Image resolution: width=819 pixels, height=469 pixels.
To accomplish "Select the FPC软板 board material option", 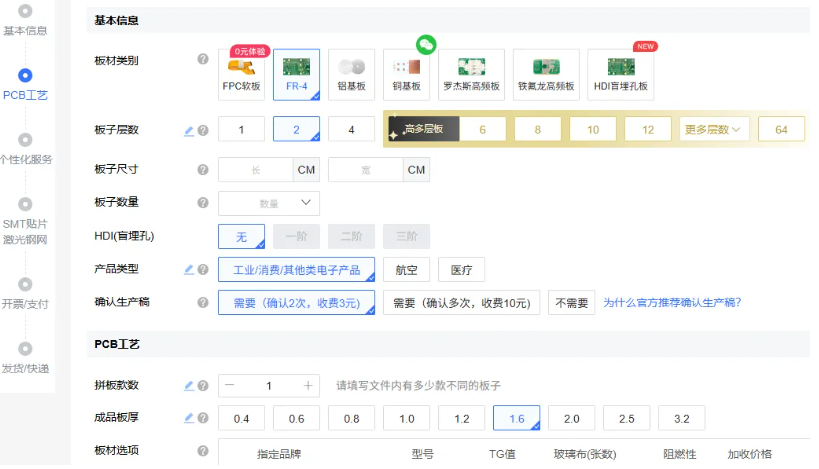I will 241,75.
